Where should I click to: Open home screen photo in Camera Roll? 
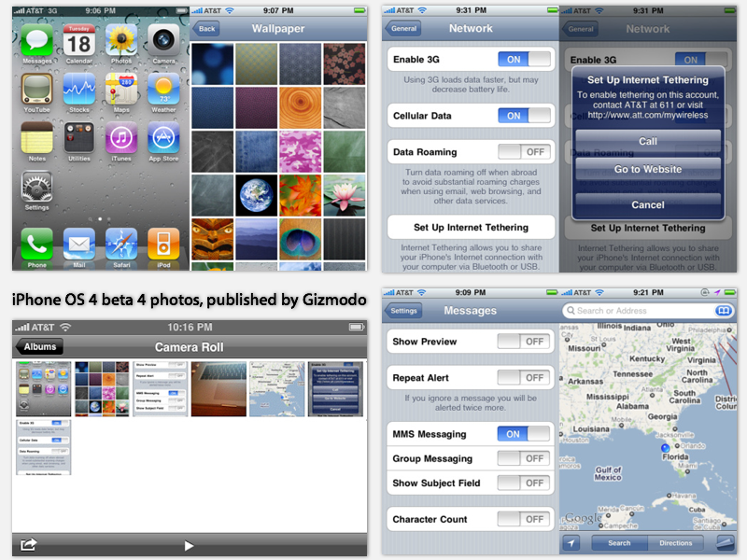tap(43, 389)
